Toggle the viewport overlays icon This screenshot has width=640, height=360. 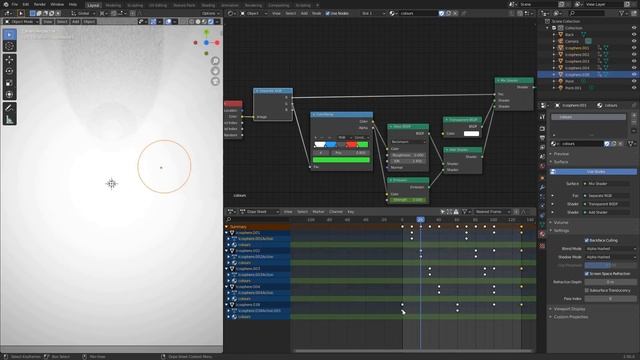168,21
